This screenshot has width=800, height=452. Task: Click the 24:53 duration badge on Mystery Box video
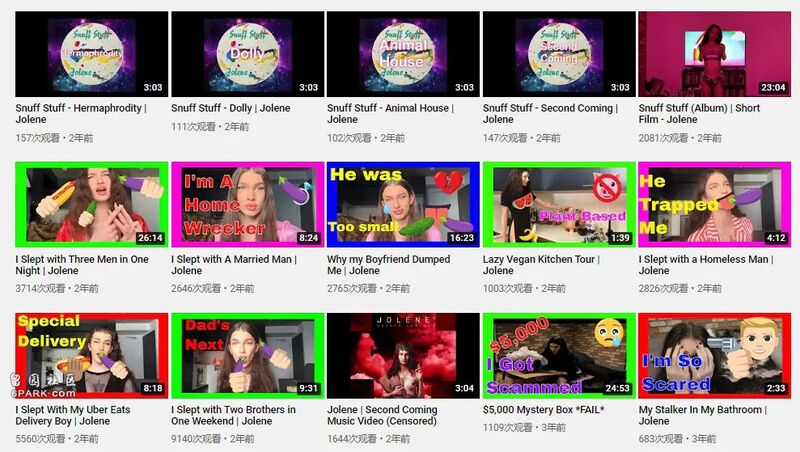[x=617, y=388]
